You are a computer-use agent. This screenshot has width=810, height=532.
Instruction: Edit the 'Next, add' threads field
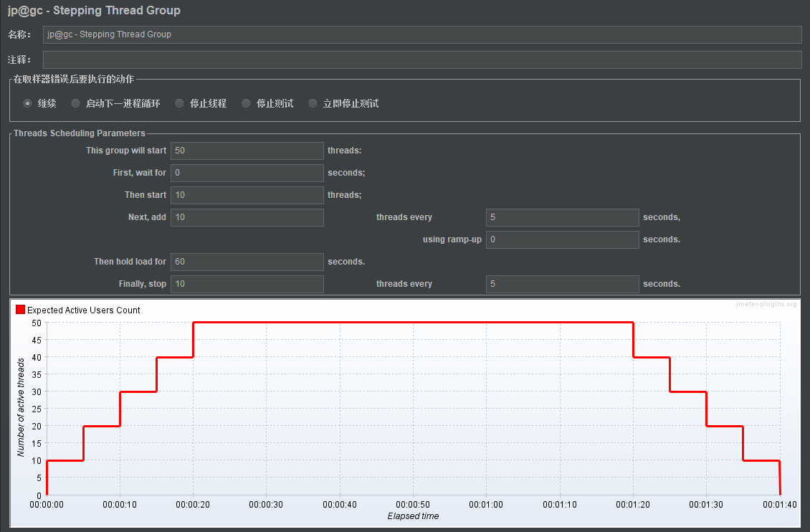(x=247, y=217)
